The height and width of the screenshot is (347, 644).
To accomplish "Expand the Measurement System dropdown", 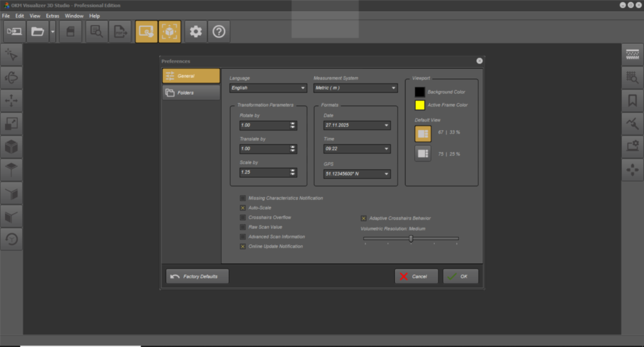I will point(355,88).
